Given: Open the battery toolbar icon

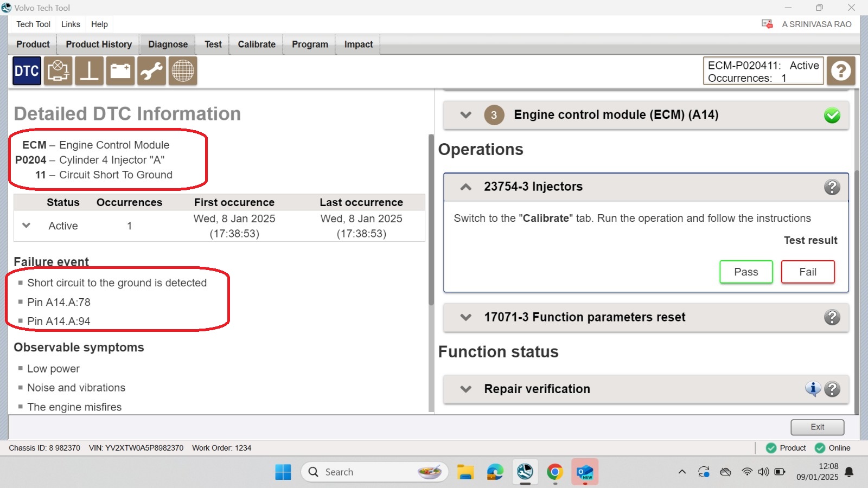Looking at the screenshot, I should 120,71.
